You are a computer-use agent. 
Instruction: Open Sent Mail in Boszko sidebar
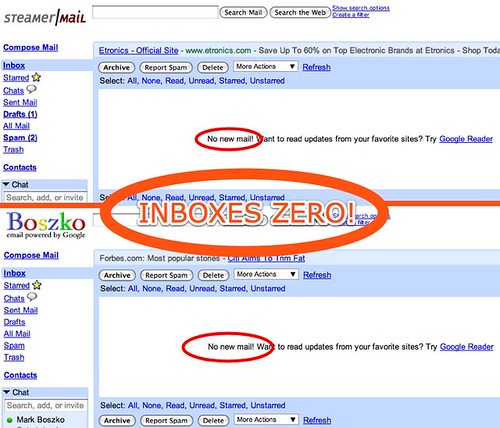(x=21, y=310)
